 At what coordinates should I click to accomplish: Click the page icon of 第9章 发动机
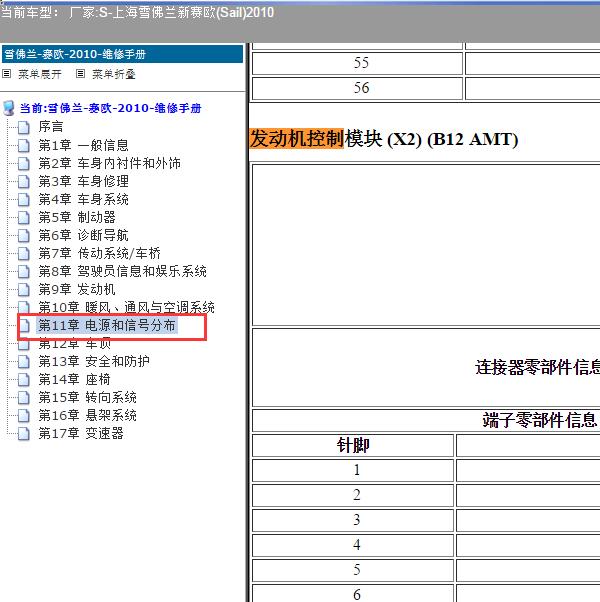point(24,289)
